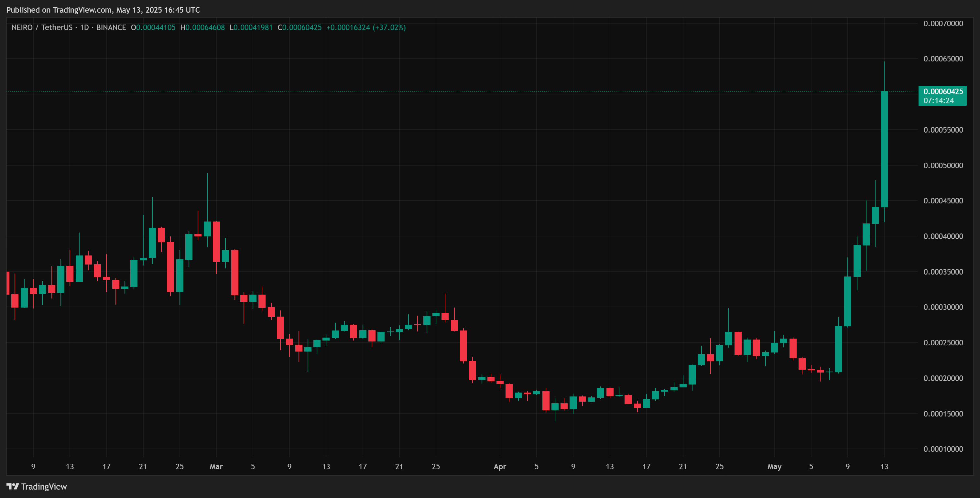Screen dimensions: 980x498
Task: Click the High value 0.00064608
Action: (205, 27)
